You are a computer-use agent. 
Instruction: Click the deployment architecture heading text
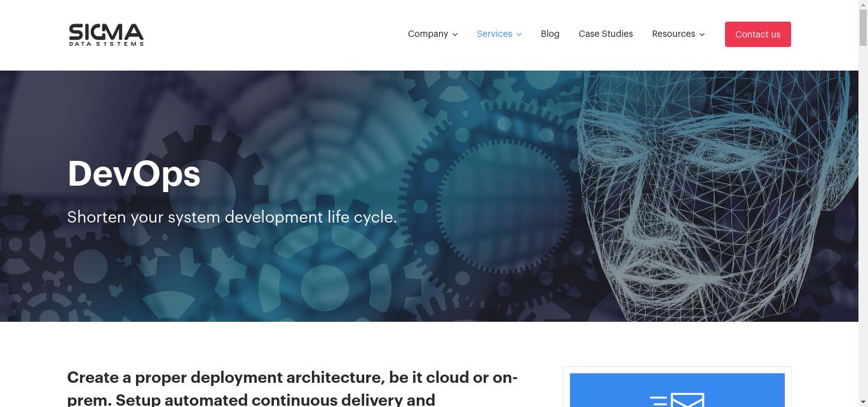[x=292, y=377]
